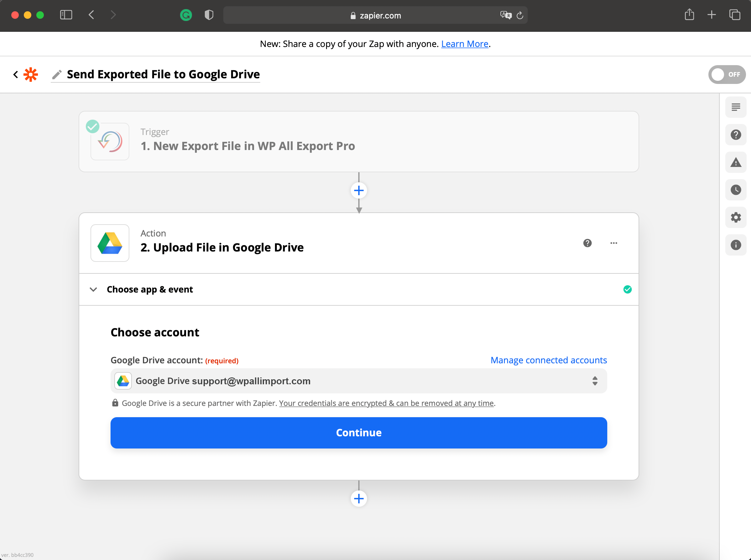Open the Zap outline list icon in sidebar
The height and width of the screenshot is (560, 751).
[735, 107]
